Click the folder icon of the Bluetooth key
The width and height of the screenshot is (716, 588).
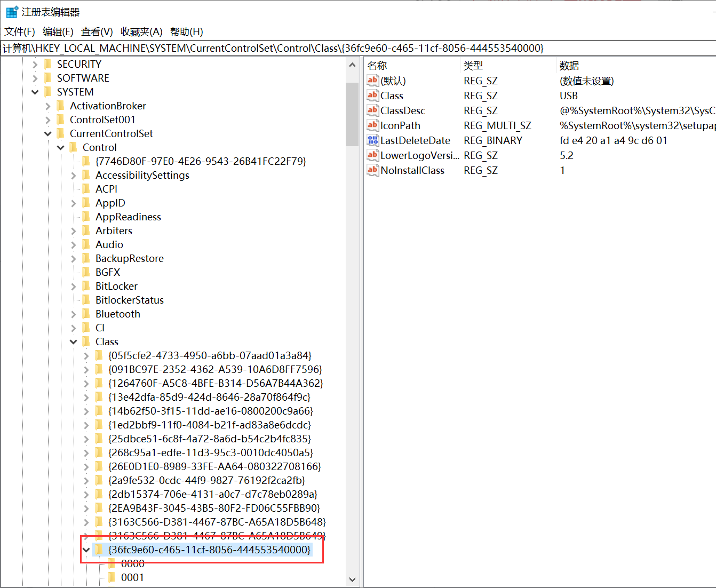pos(87,314)
